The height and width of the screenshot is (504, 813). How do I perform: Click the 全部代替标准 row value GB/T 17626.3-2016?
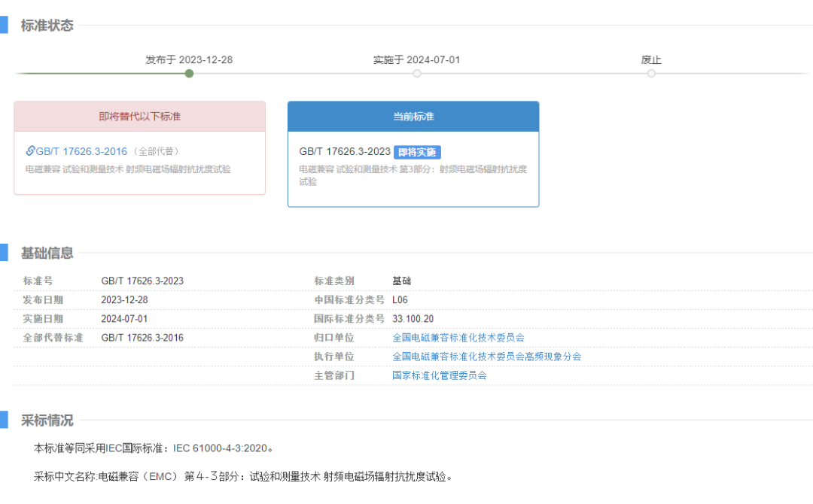pyautogui.click(x=142, y=337)
